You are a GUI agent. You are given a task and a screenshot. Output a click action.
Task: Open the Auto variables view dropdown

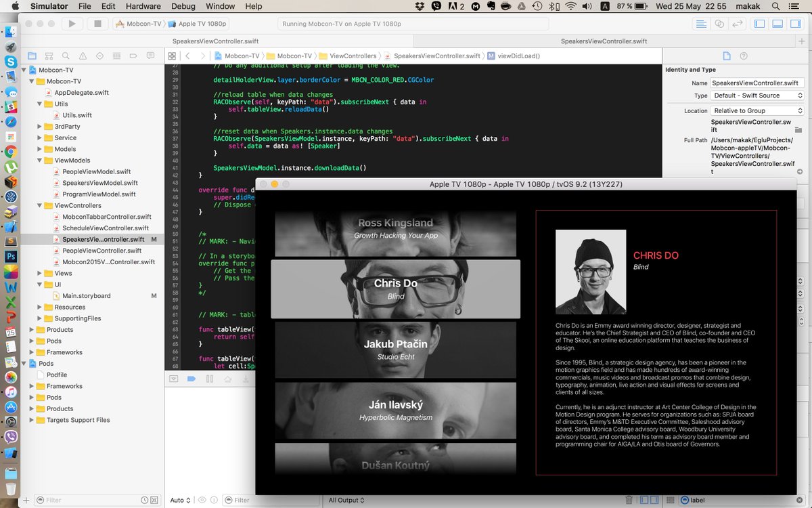tap(181, 500)
